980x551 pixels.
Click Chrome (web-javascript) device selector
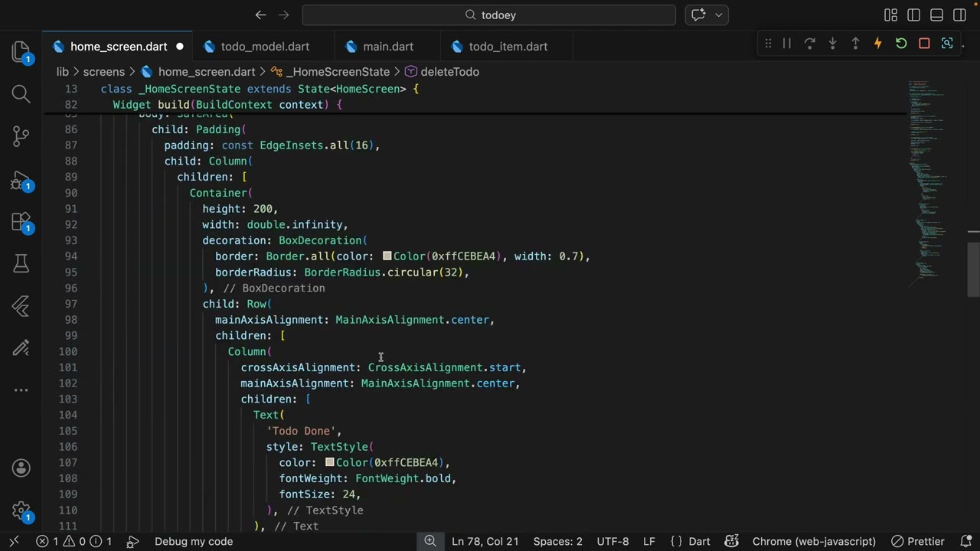coord(814,541)
